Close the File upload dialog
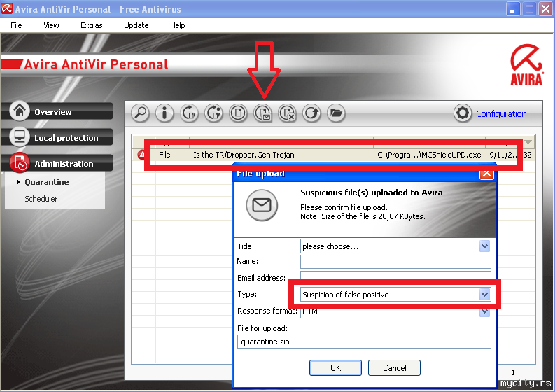This screenshot has width=555, height=392. (486, 174)
